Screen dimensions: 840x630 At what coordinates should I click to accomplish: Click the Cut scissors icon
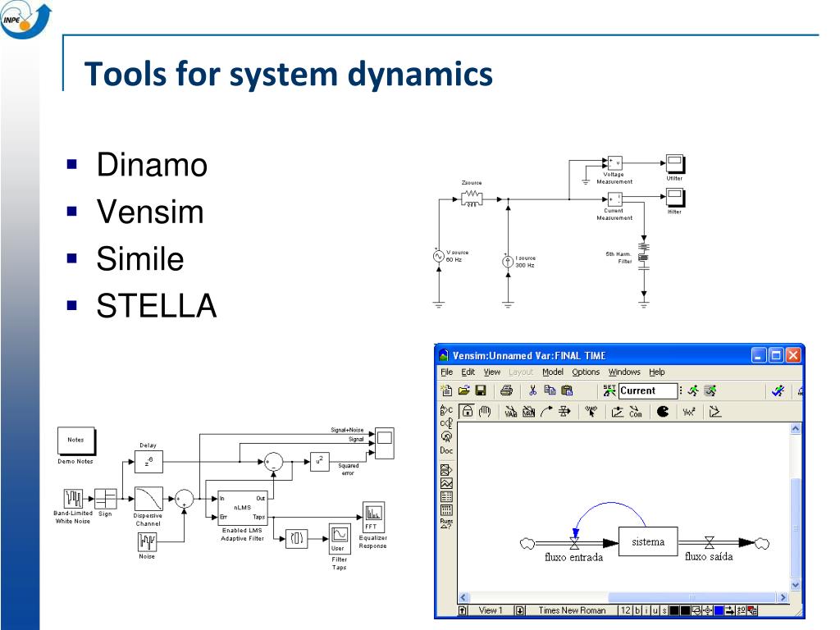pyautogui.click(x=532, y=390)
